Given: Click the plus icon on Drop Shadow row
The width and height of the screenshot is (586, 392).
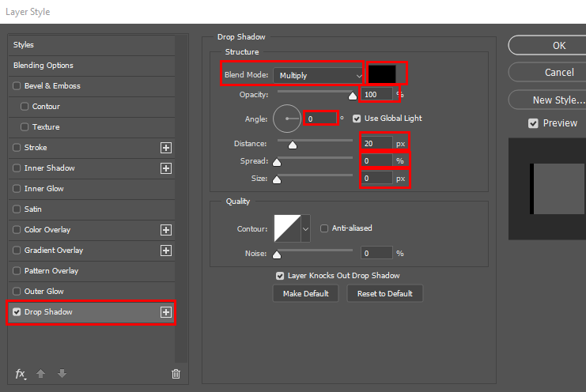Looking at the screenshot, I should (x=166, y=312).
